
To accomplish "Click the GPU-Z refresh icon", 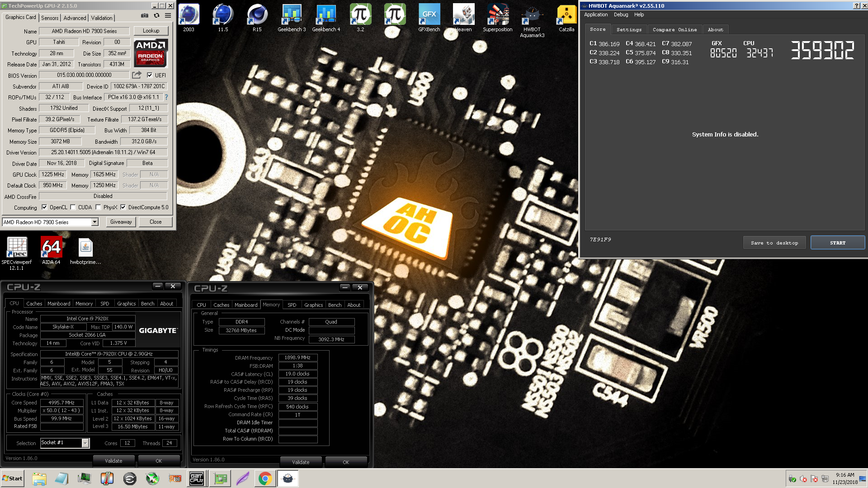I will (156, 15).
